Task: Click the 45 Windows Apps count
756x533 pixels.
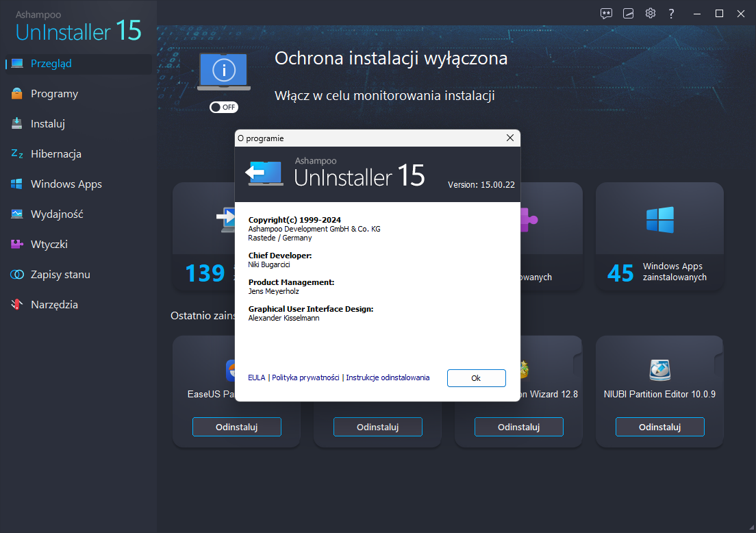Action: (620, 273)
